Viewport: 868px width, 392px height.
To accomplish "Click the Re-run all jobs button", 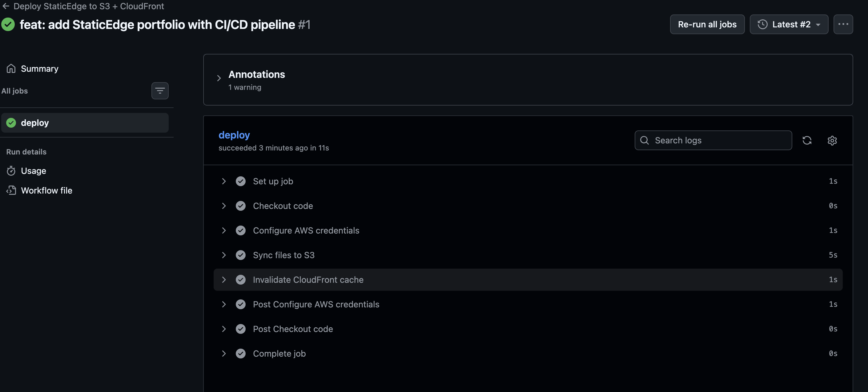I will pyautogui.click(x=707, y=24).
